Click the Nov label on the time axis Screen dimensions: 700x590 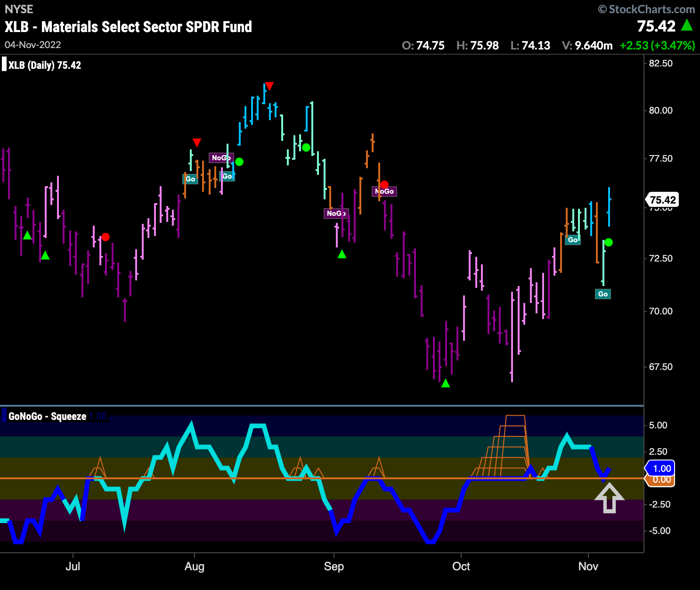coord(588,566)
